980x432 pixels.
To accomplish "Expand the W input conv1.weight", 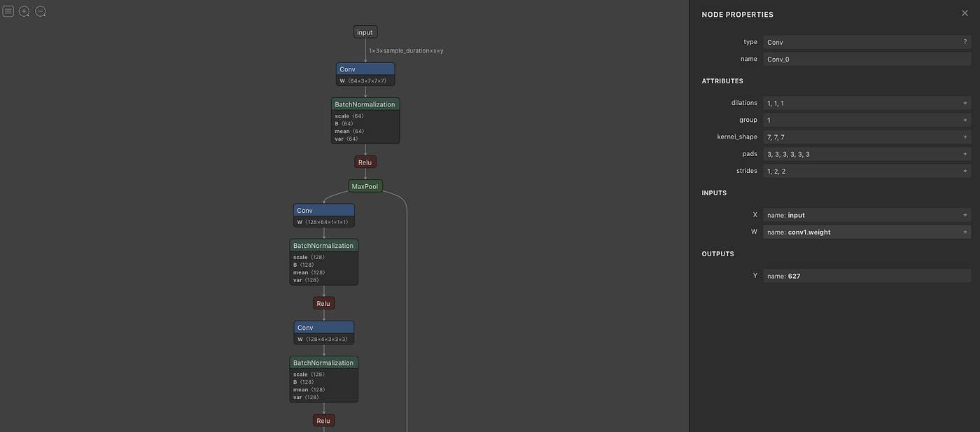I will [x=965, y=231].
